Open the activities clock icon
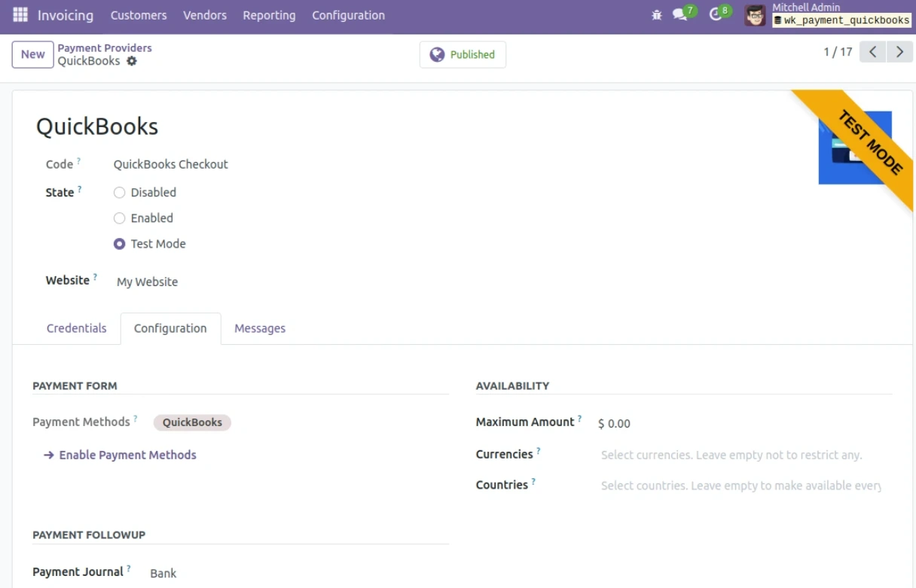The image size is (916, 588). tap(714, 14)
